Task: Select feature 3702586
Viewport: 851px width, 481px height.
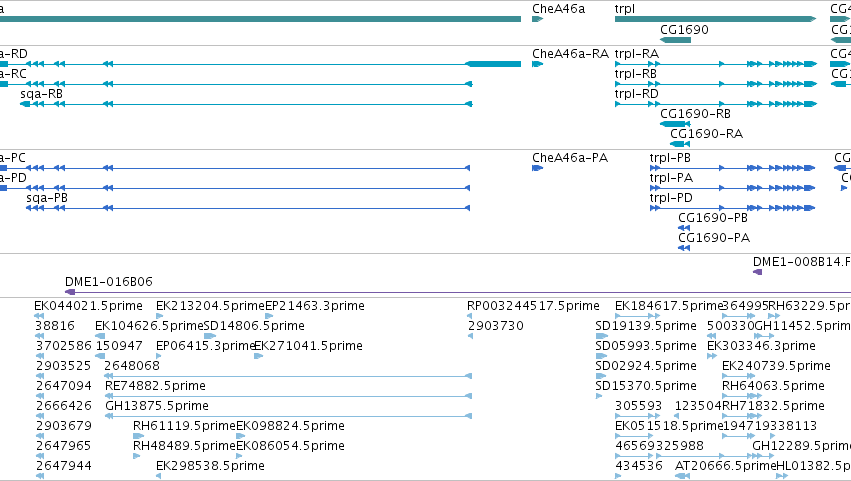Action: [x=64, y=346]
